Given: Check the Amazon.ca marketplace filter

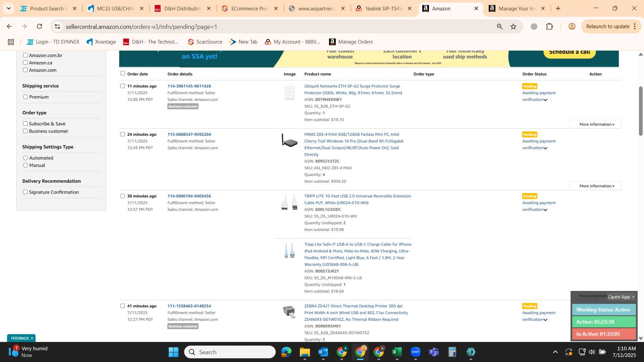Looking at the screenshot, I should click(25, 63).
